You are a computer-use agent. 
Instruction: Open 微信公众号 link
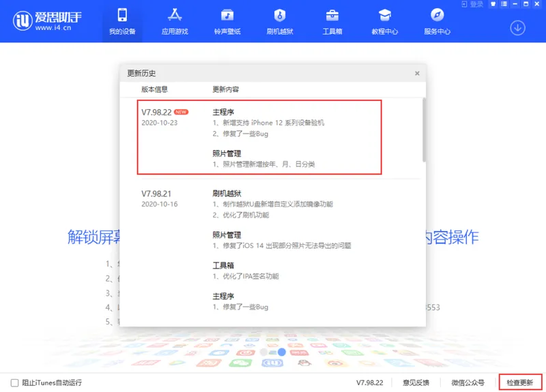click(468, 382)
